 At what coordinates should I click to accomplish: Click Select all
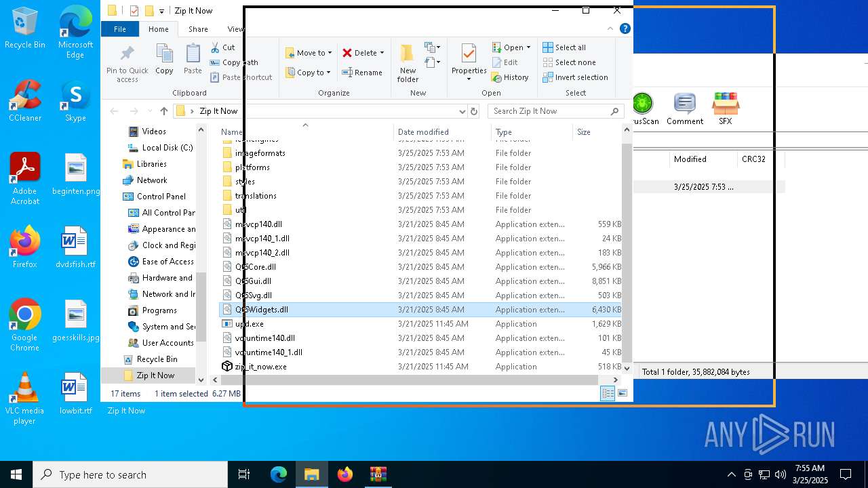coord(564,47)
